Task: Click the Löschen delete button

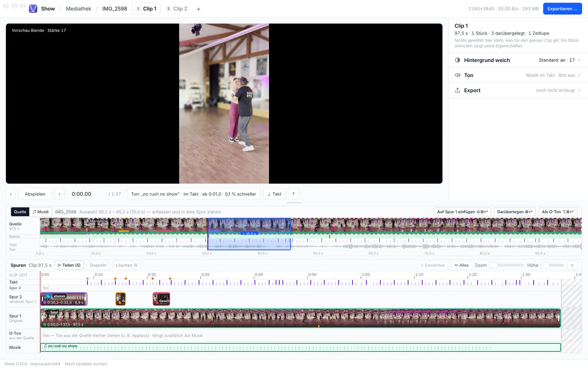Action: click(126, 265)
